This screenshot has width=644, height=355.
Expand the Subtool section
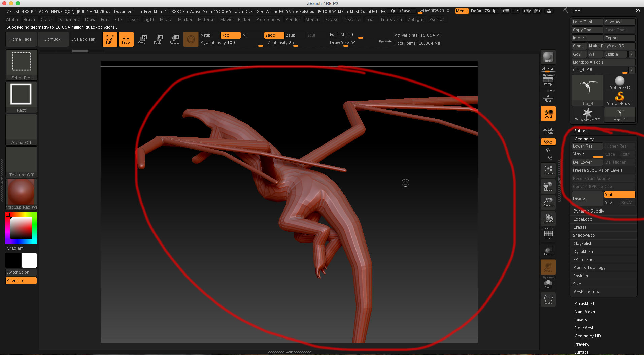[581, 131]
